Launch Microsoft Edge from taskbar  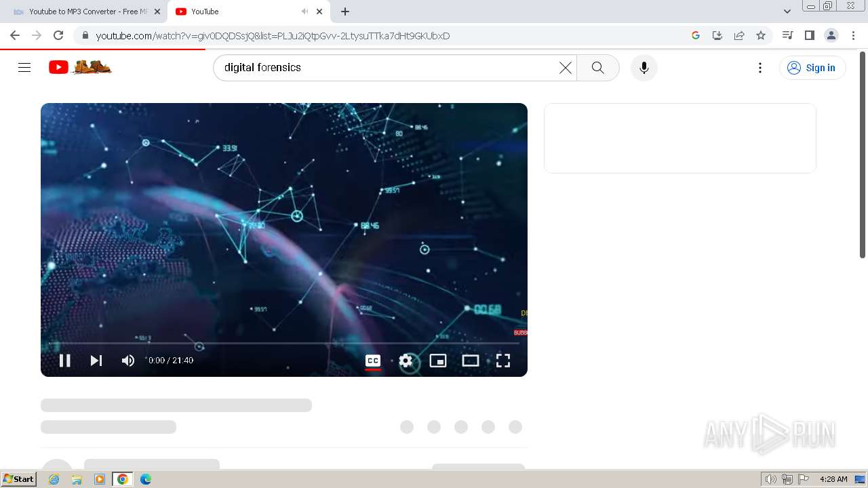pos(146,479)
